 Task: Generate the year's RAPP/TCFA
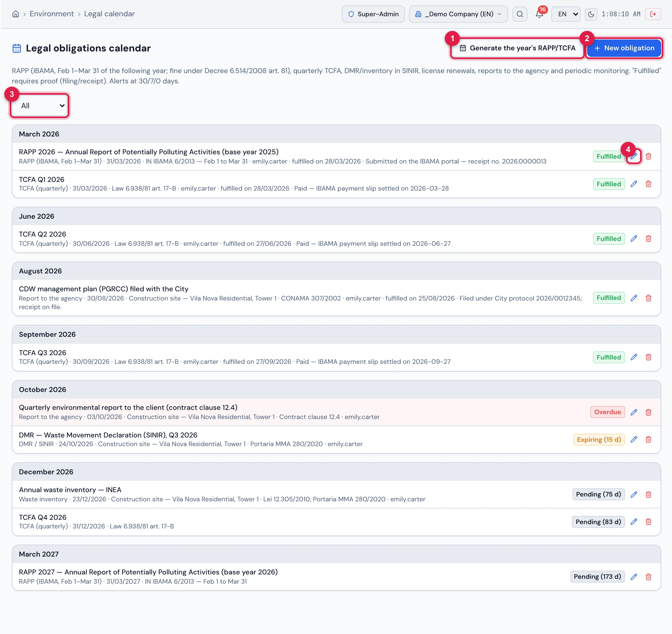pyautogui.click(x=518, y=48)
